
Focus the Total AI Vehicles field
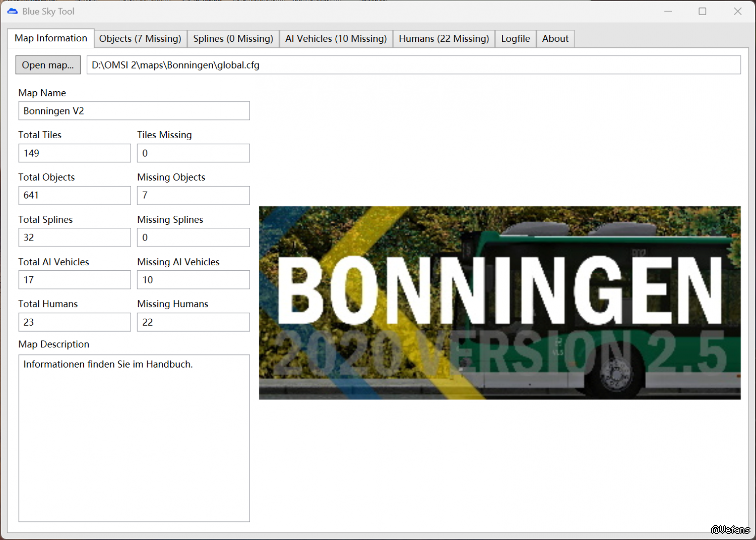[x=74, y=280]
